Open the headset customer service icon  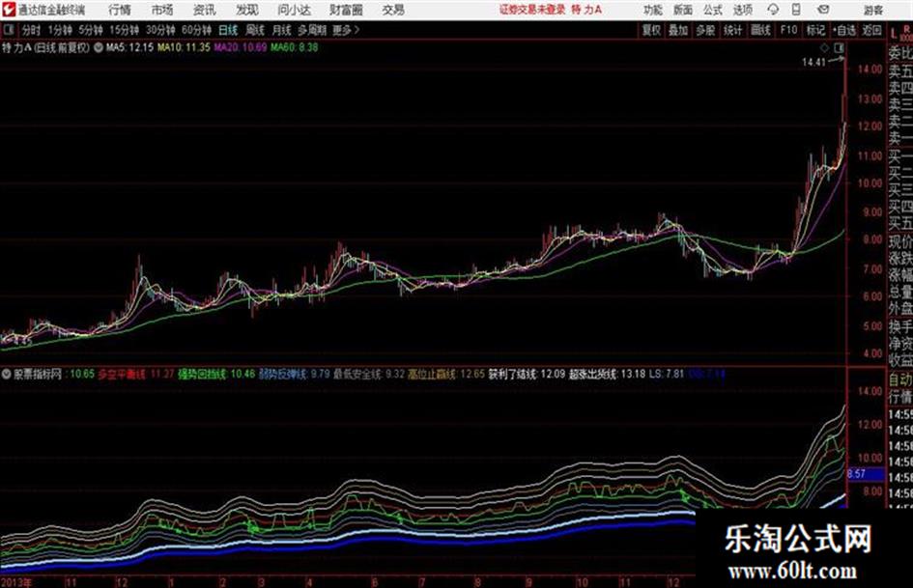coord(773,10)
